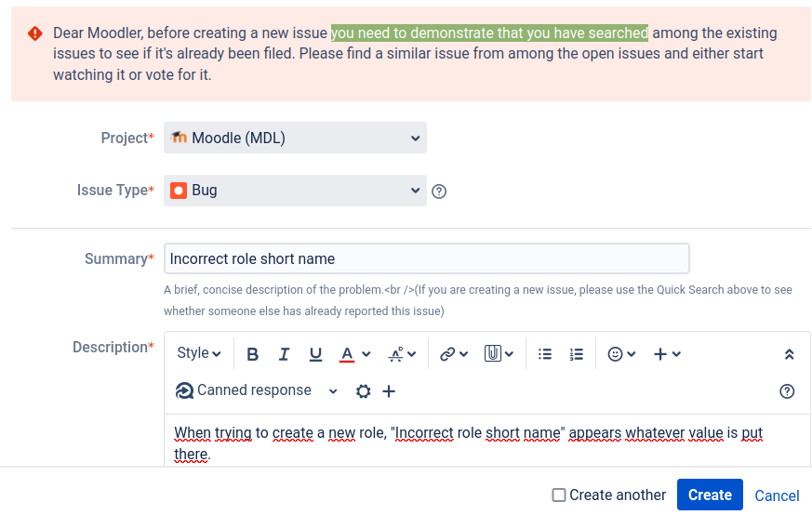Open editor help question mark icon

(x=787, y=391)
